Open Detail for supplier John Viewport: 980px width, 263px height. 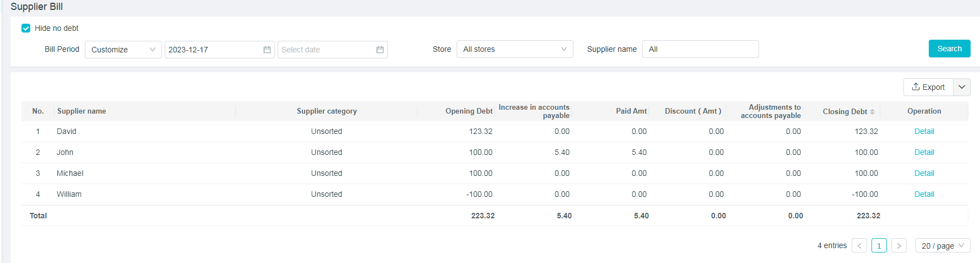(924, 152)
